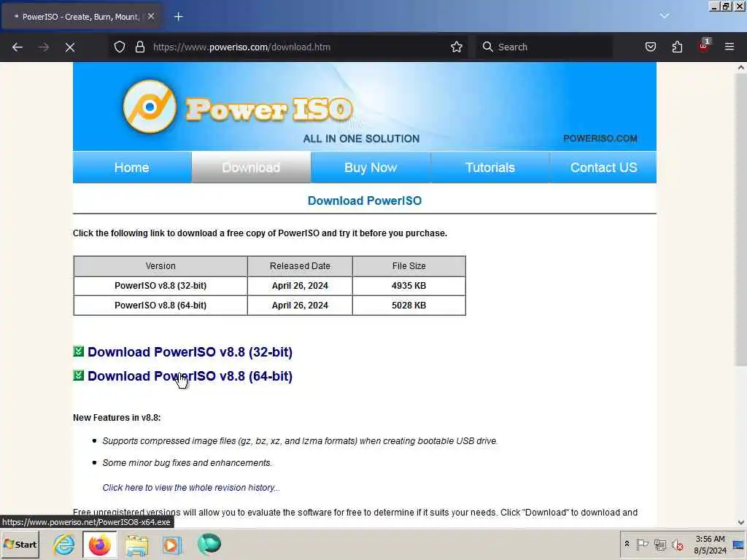Open the Home navigation tab
Viewport: 747px width, 560px height.
[x=132, y=167]
